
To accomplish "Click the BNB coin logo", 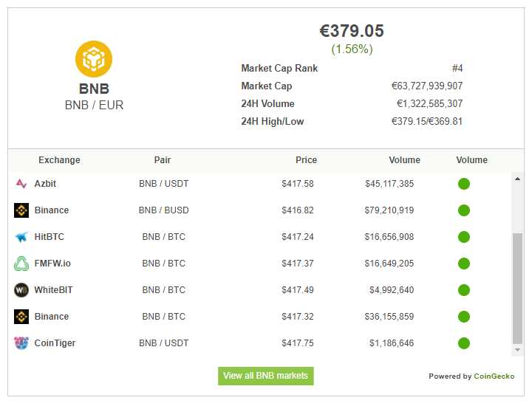I will (x=94, y=59).
